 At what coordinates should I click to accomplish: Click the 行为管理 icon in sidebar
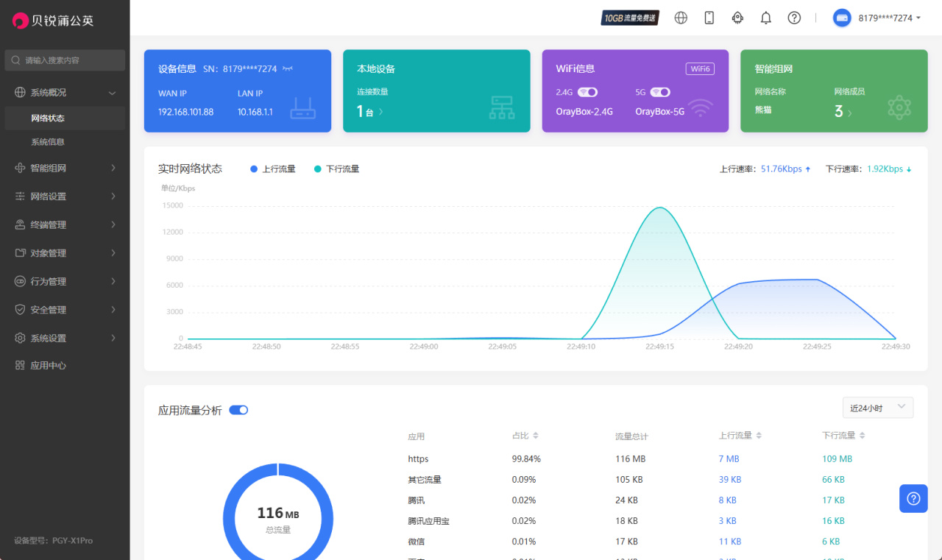click(21, 281)
